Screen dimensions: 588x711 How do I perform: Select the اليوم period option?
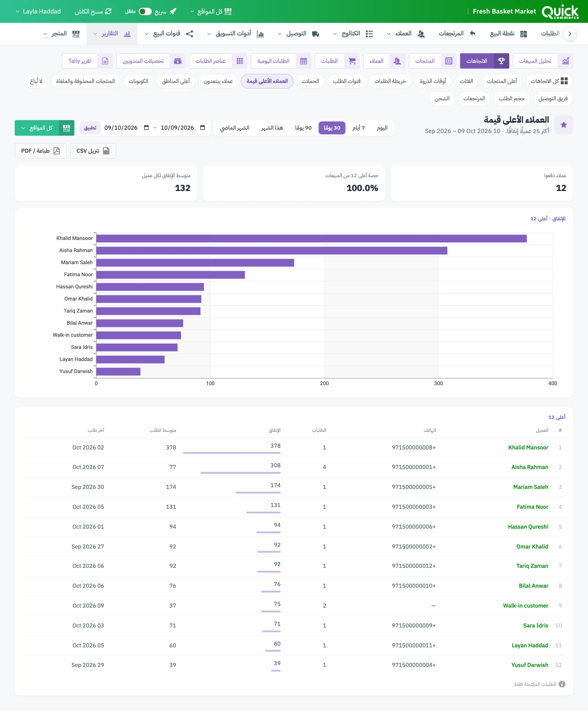382,128
